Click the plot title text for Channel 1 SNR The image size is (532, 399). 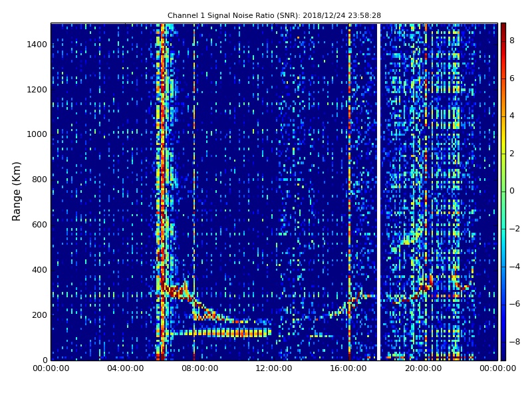(x=274, y=15)
